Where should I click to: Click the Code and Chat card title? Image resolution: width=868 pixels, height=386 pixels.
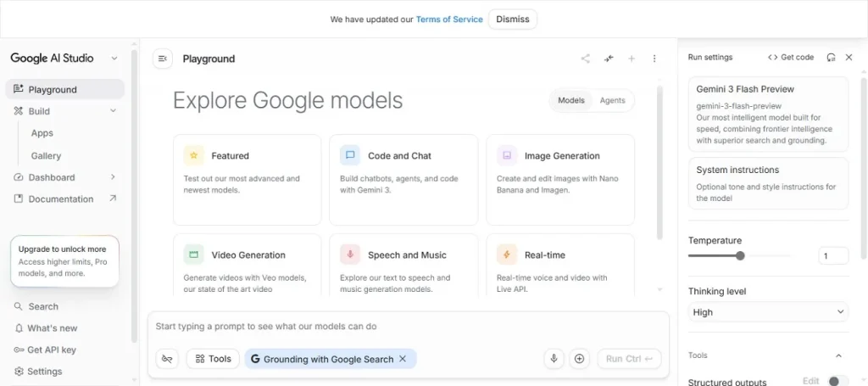pyautogui.click(x=399, y=155)
